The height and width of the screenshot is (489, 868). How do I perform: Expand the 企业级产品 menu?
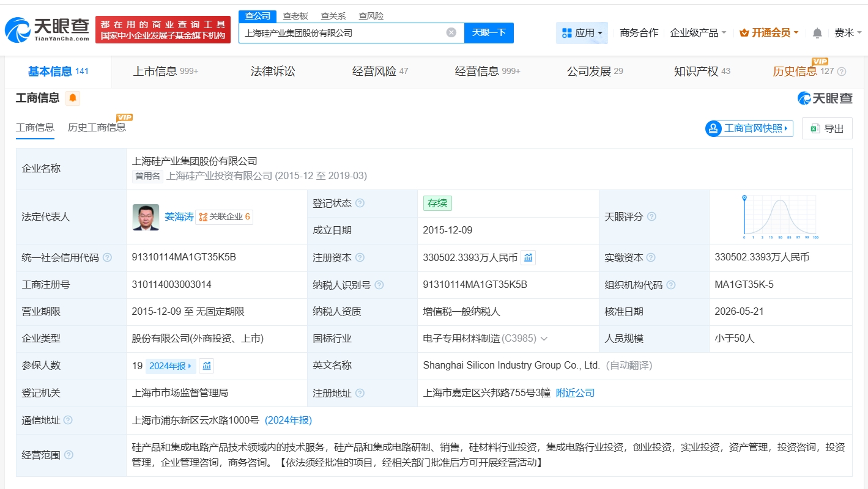tap(698, 33)
